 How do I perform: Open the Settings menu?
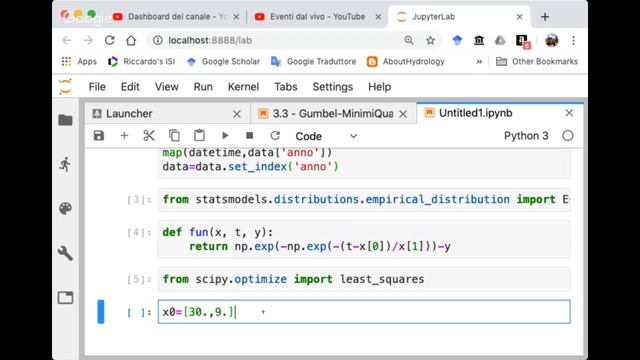click(x=333, y=87)
